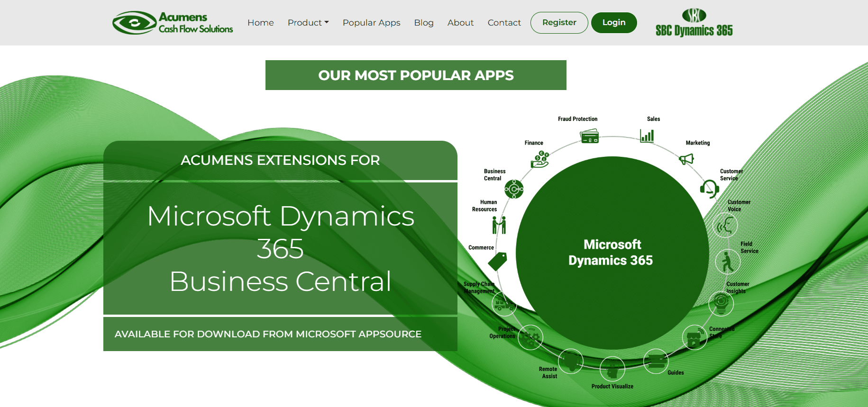The image size is (868, 407).
Task: Select the Supply Chain Management truck icon
Action: [x=504, y=304]
